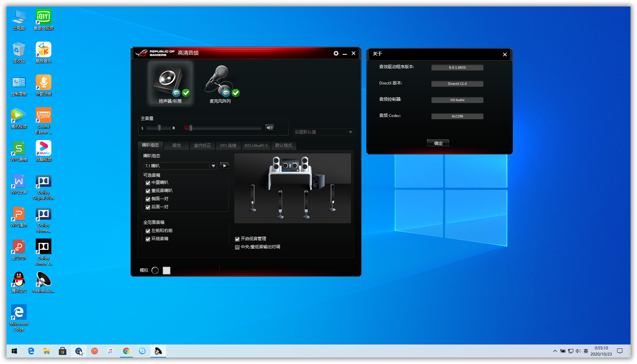637x364 pixels.
Task: Play the speaker configuration test
Action: (225, 166)
